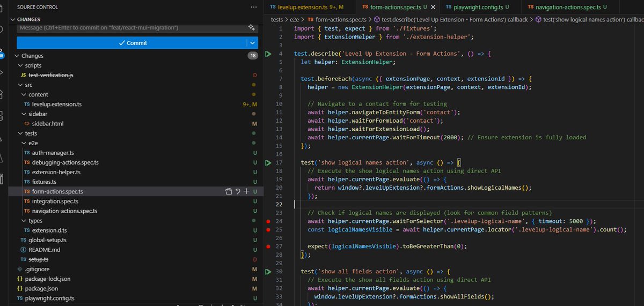
Task: Toggle breakpoint on line 27
Action: [x=268, y=247]
